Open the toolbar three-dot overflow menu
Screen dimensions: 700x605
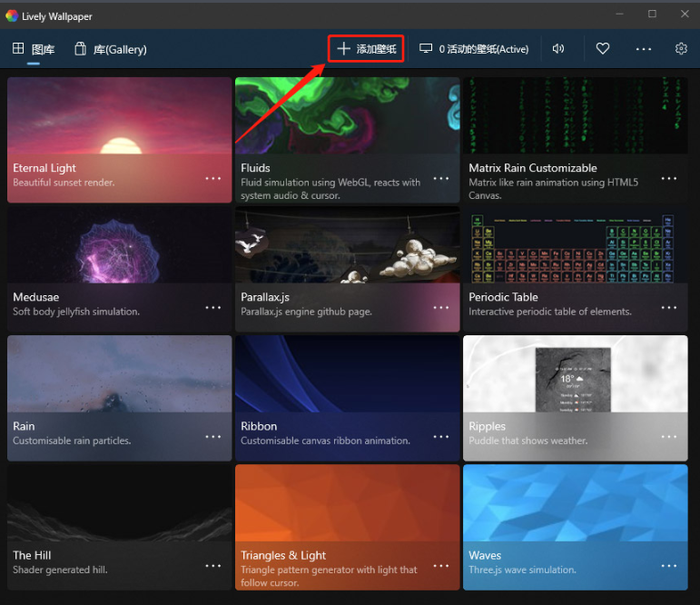(644, 49)
